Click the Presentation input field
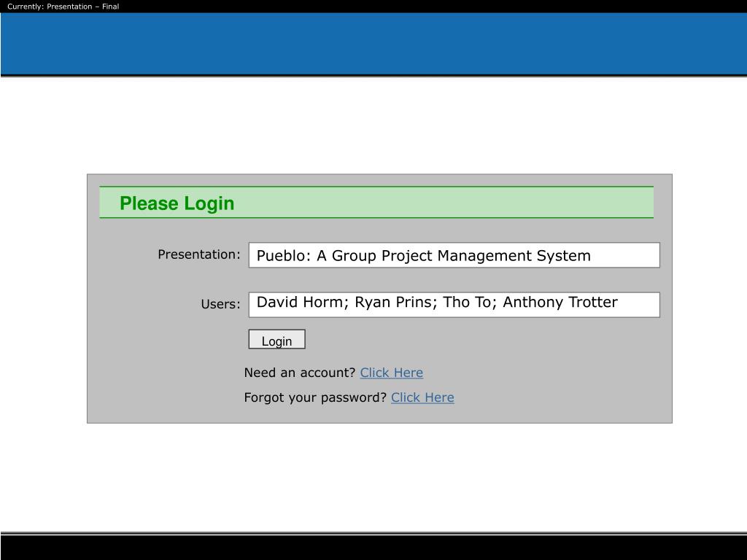Image resolution: width=747 pixels, height=560 pixels. pos(454,255)
